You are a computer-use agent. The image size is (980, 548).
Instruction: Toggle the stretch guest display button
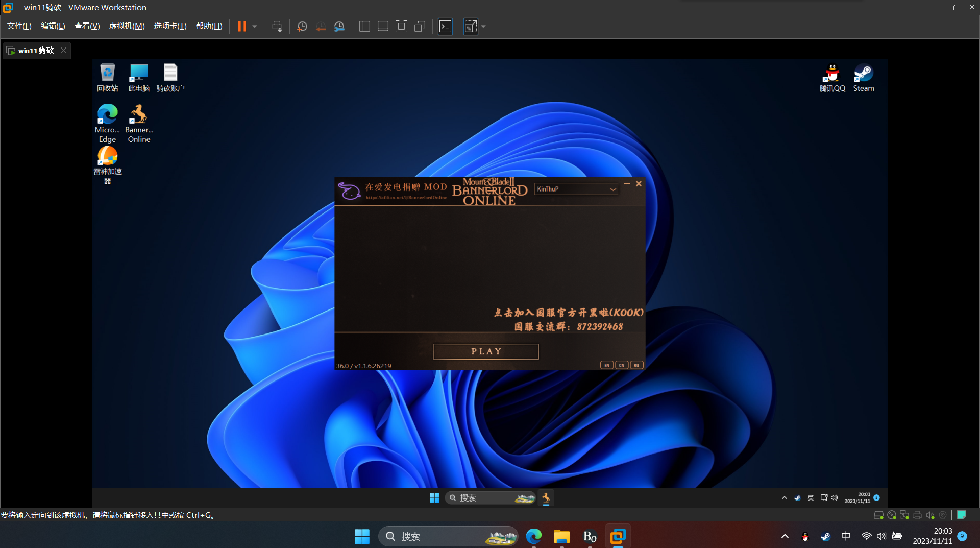[x=471, y=27]
